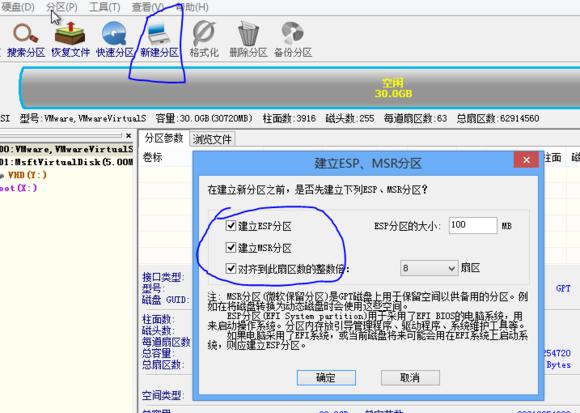Open the 帮助(H) menu
The height and width of the screenshot is (413, 580).
point(192,7)
